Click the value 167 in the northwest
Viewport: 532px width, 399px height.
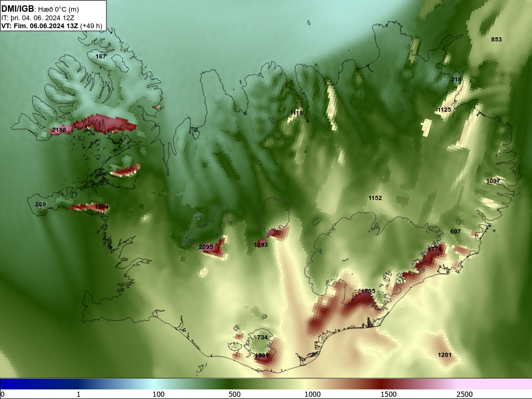coord(101,56)
